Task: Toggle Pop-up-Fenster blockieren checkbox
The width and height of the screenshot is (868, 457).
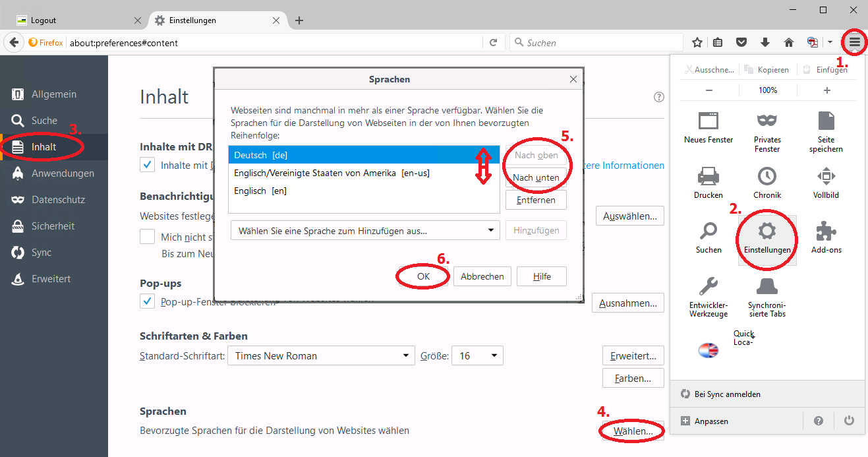Action: 148,302
